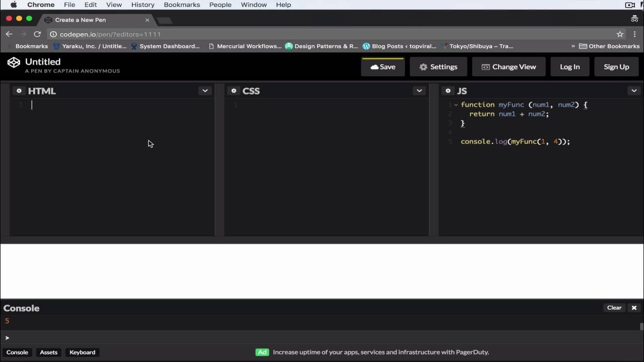Fold the myFunc function code arrow

456,105
